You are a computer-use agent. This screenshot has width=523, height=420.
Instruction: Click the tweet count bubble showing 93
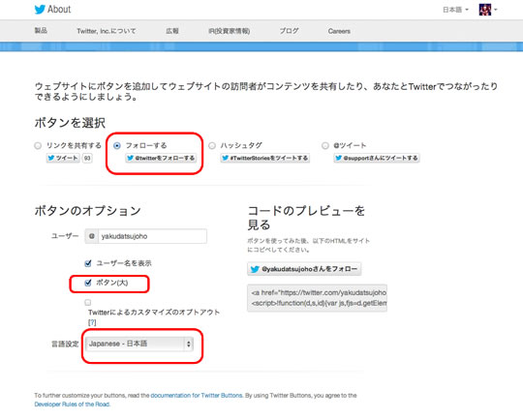[87, 158]
